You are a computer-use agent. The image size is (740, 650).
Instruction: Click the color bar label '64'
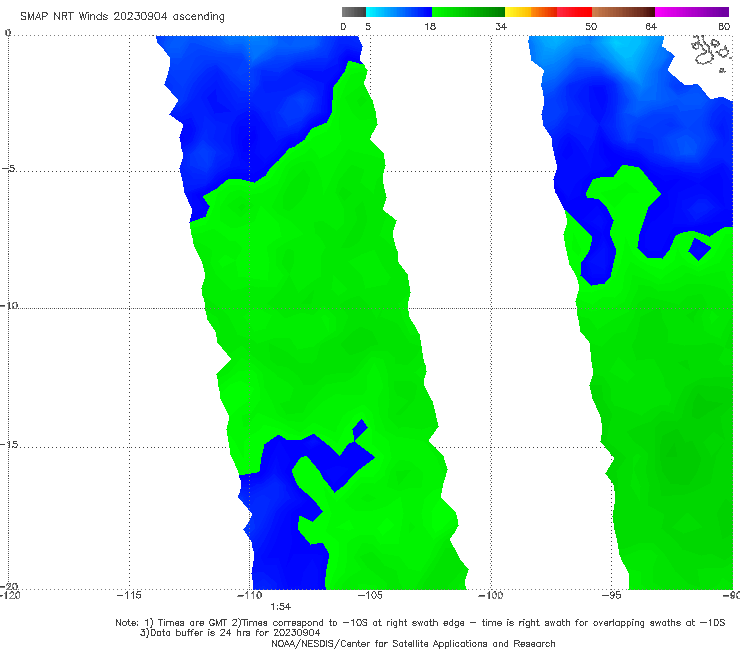pos(651,27)
